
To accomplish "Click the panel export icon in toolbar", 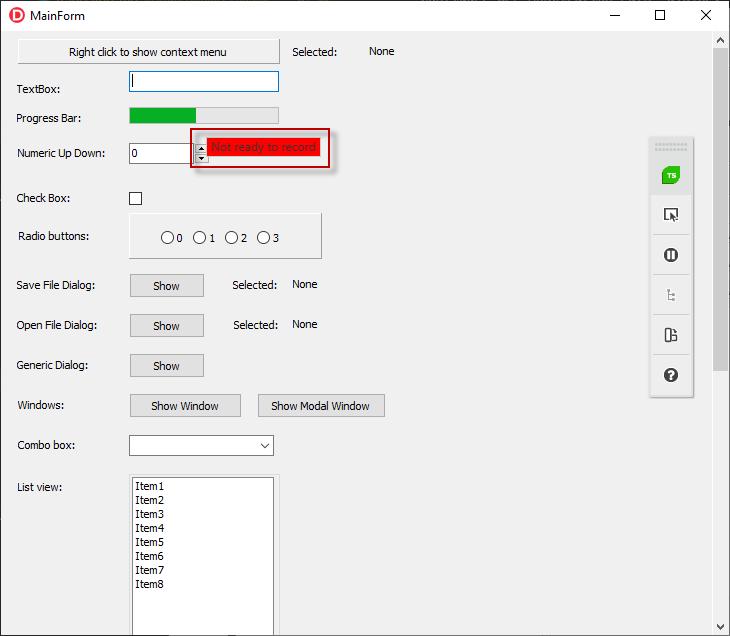I will (x=671, y=335).
